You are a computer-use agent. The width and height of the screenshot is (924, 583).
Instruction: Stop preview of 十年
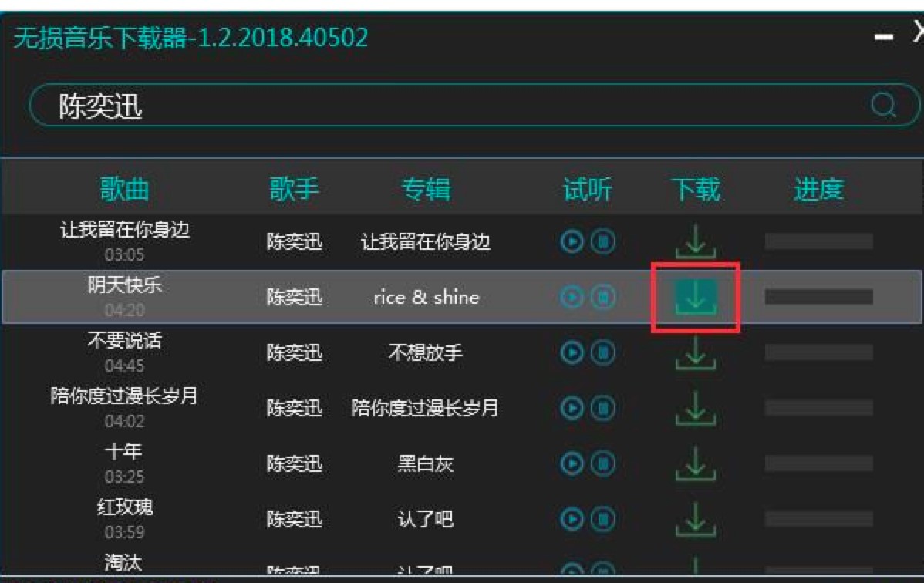(x=603, y=463)
